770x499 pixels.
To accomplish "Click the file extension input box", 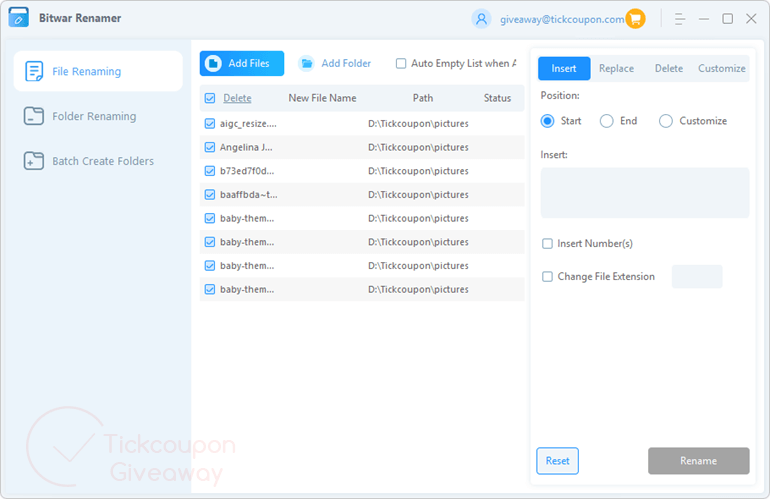I will coord(697,277).
